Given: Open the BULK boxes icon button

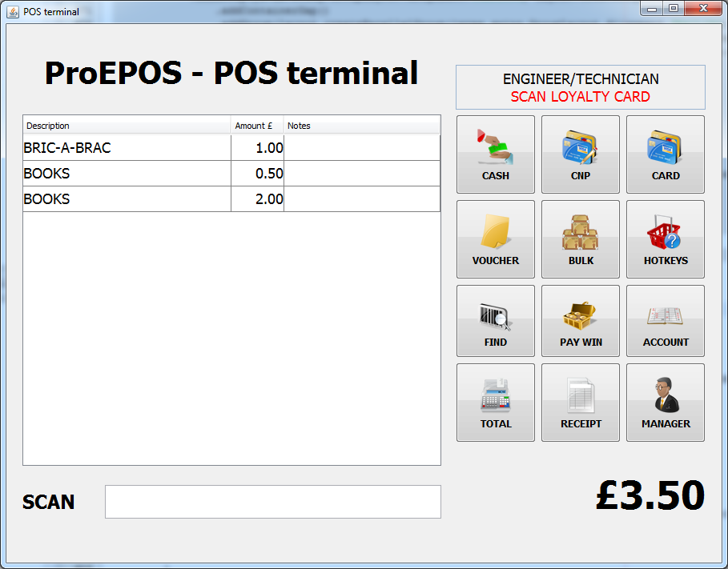Looking at the screenshot, I should click(x=580, y=239).
